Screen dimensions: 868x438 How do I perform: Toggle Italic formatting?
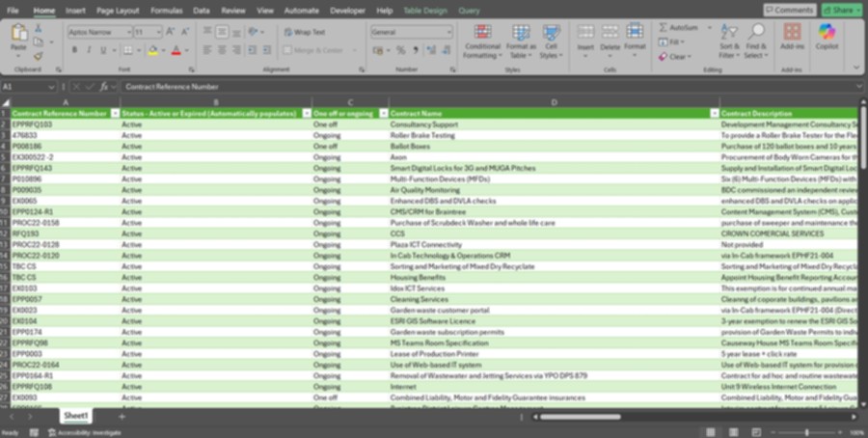point(89,50)
